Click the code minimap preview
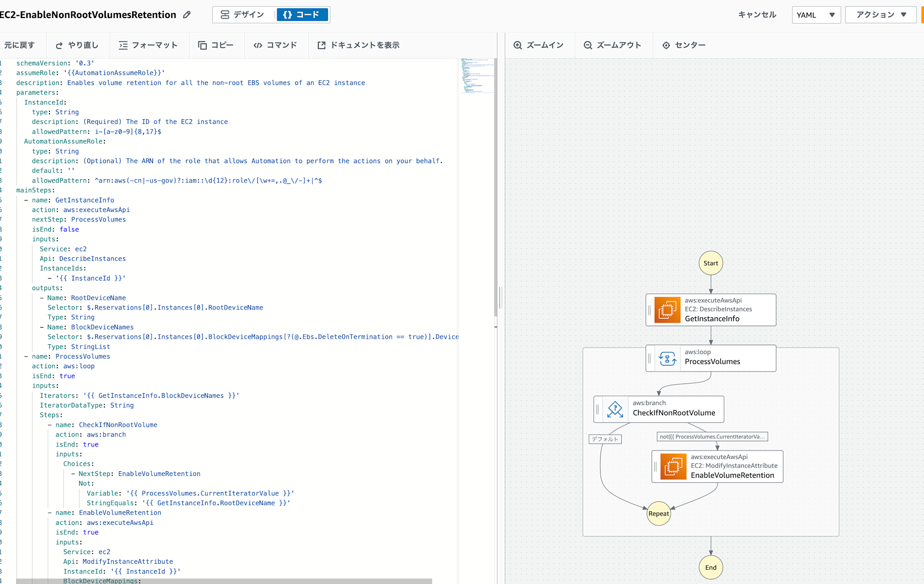This screenshot has width=924, height=584. 477,76
